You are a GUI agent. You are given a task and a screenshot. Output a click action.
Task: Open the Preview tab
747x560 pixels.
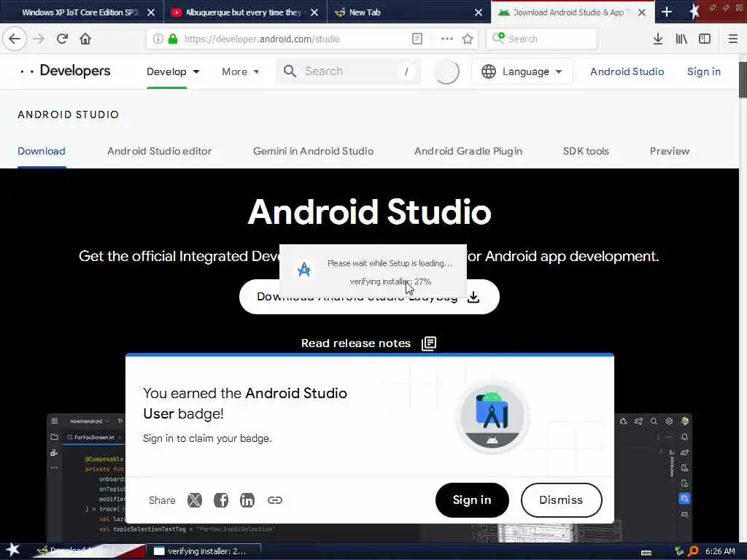click(670, 151)
